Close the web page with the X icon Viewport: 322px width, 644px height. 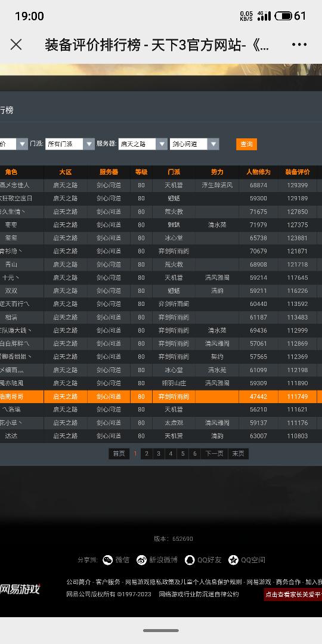click(x=16, y=44)
